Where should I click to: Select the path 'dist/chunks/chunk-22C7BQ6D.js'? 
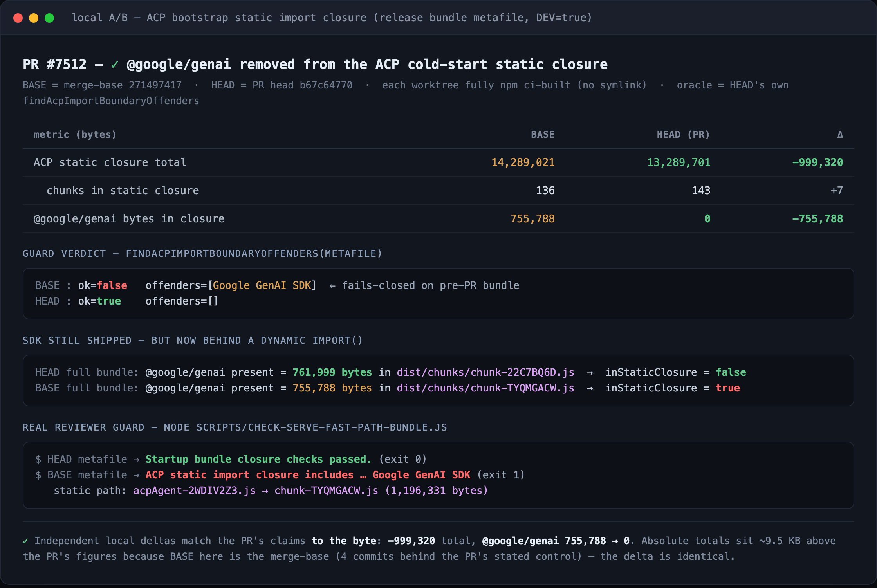tap(485, 373)
